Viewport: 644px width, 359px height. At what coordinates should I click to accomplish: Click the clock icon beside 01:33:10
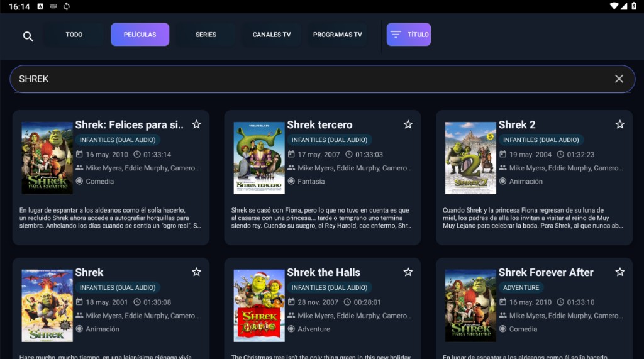pos(560,302)
